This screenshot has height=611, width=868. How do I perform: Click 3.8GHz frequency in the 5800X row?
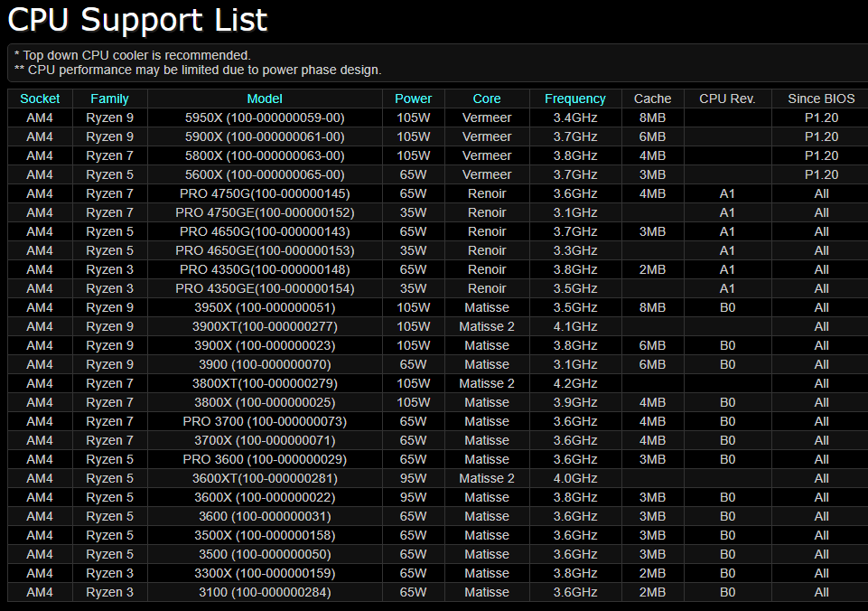(575, 155)
